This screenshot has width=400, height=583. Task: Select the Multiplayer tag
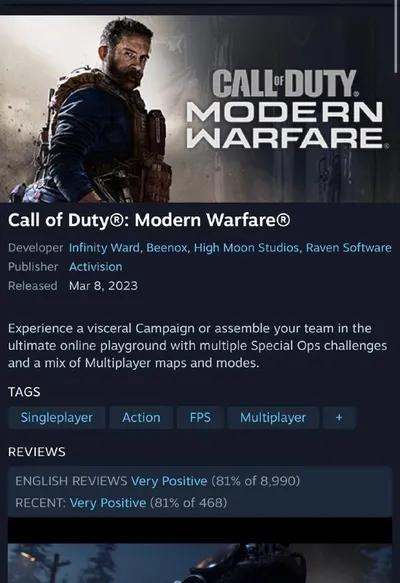tap(273, 418)
